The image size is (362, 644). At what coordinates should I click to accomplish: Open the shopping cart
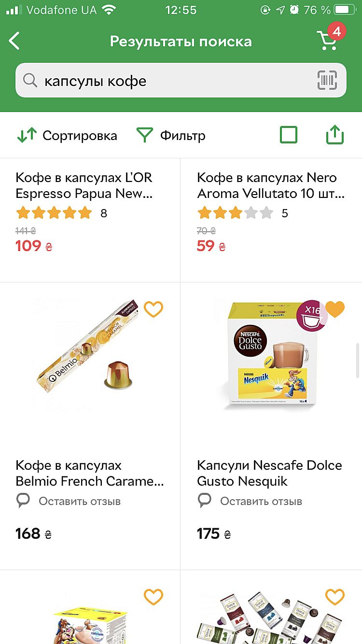tap(328, 40)
